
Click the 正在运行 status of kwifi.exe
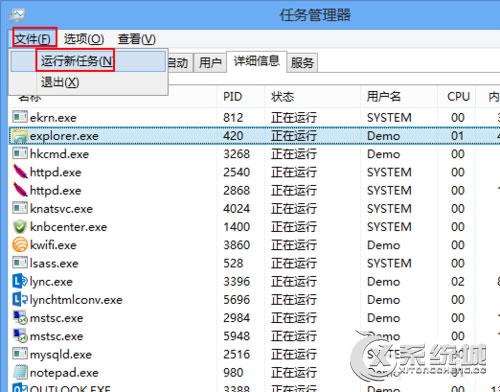(294, 245)
